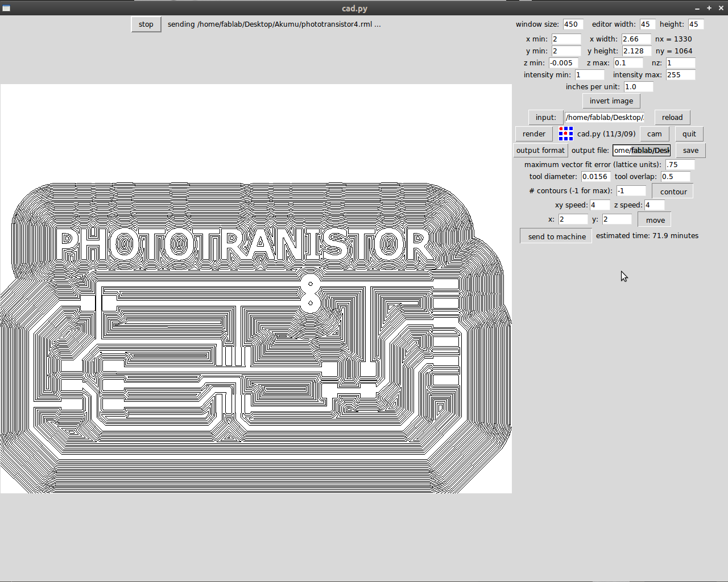Edit the number of contours field

(631, 191)
